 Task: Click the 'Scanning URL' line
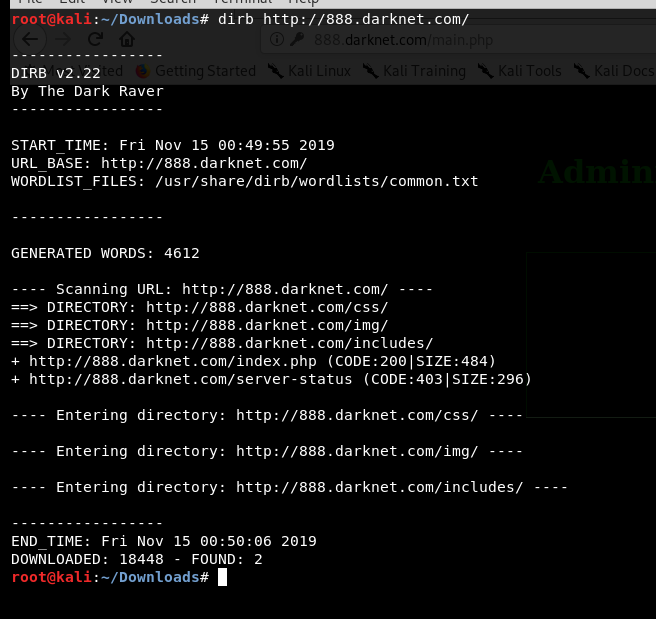click(x=222, y=289)
